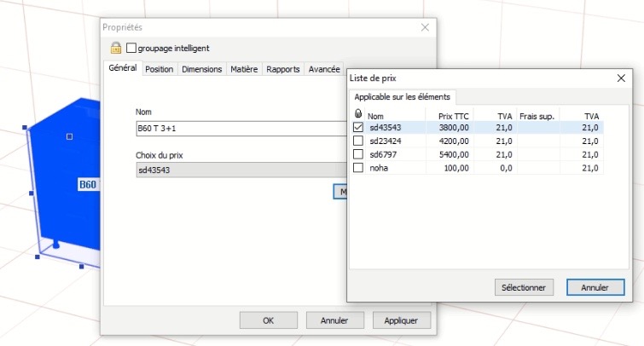Click Appliquer in Propriétés dialog

(407, 321)
